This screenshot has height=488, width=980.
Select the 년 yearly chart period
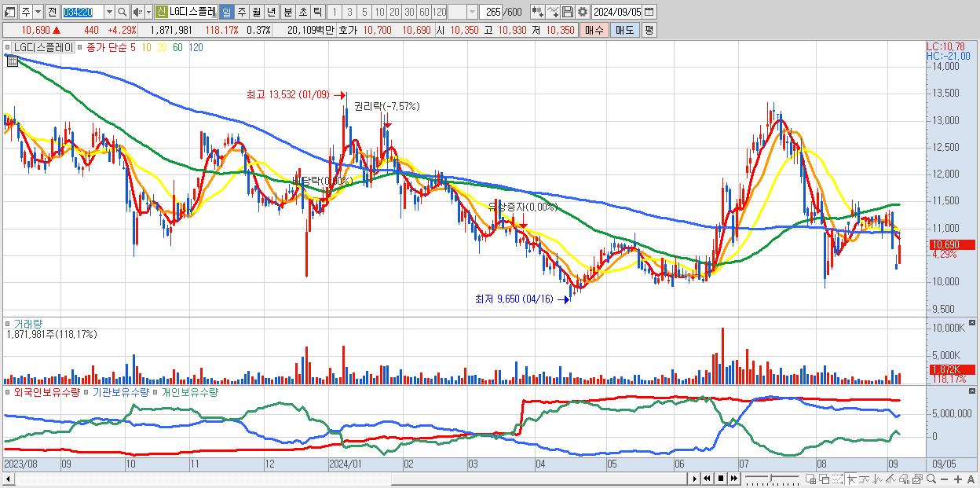[x=271, y=12]
